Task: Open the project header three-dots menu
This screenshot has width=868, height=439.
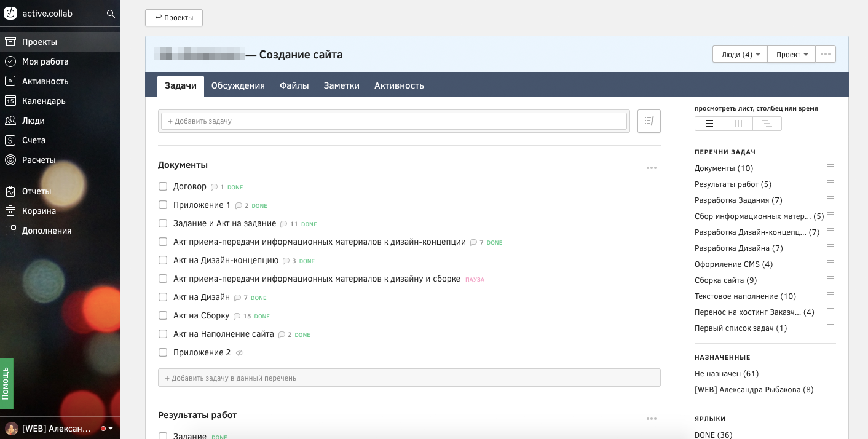Action: point(826,54)
